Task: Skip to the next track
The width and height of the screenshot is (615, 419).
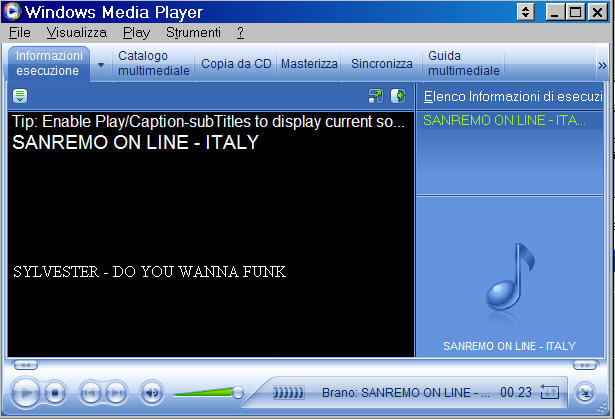Action: (116, 393)
